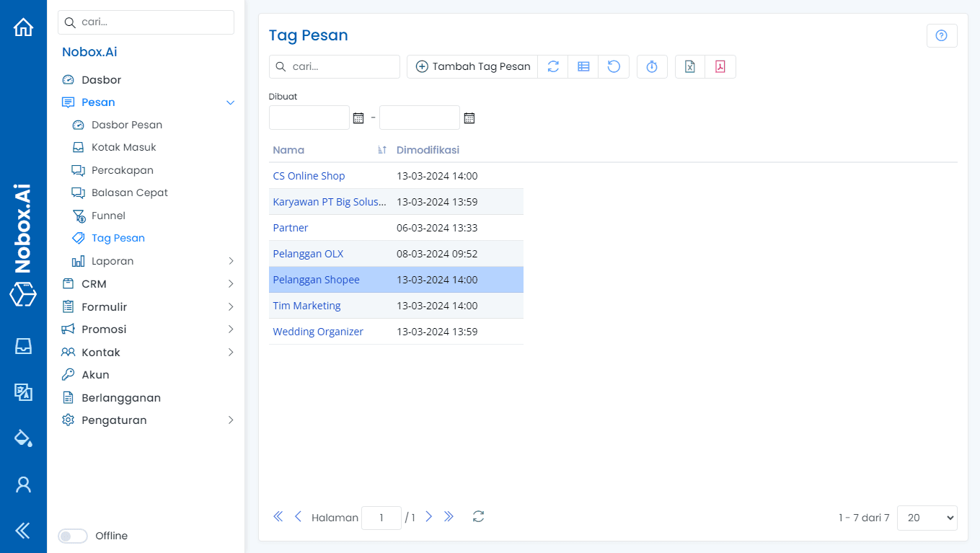The width and height of the screenshot is (980, 553).
Task: Open the Dibuat start date calendar
Action: click(358, 118)
